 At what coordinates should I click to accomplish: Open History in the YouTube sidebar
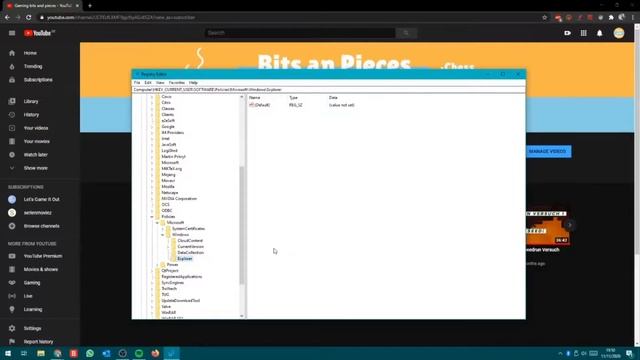31,115
